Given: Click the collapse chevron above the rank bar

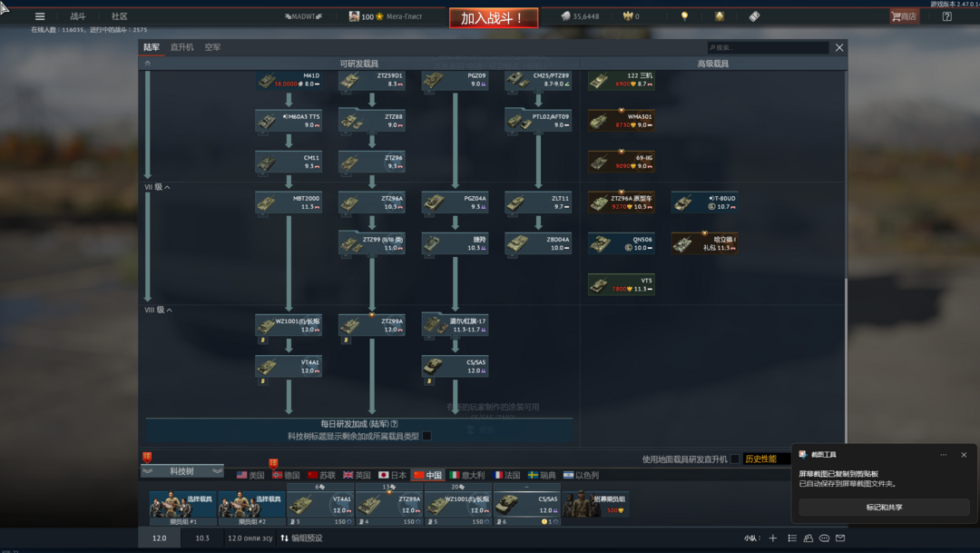Looking at the screenshot, I should pos(148,64).
